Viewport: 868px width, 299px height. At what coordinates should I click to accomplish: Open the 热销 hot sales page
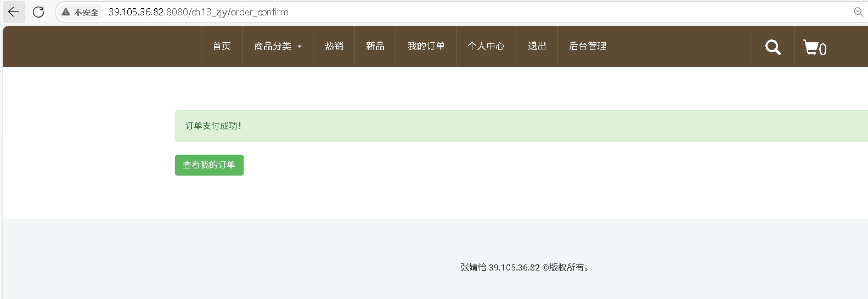click(334, 46)
